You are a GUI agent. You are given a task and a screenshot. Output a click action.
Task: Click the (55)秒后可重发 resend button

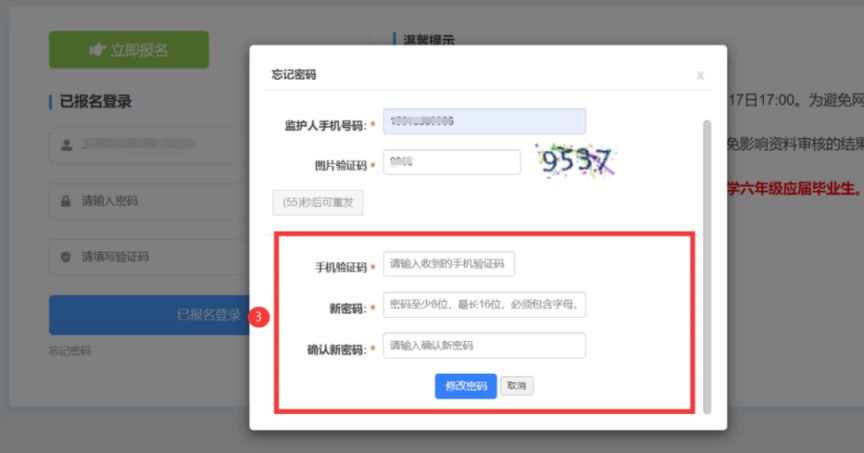(318, 202)
